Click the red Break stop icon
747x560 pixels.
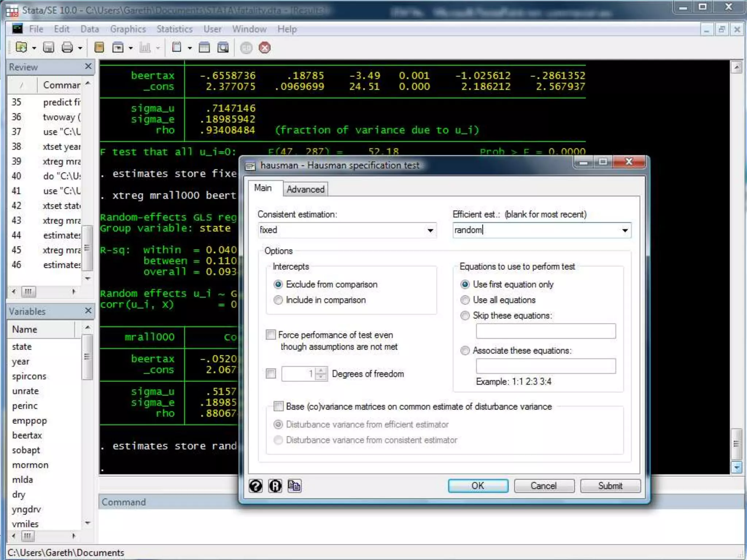point(264,48)
